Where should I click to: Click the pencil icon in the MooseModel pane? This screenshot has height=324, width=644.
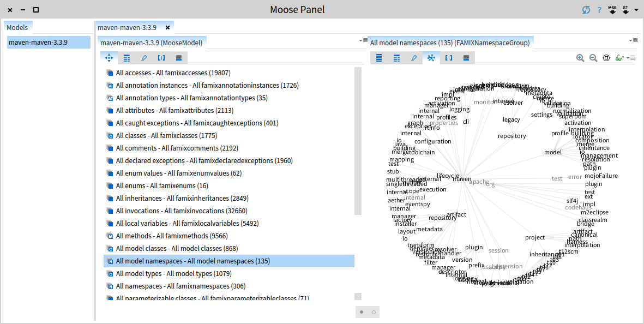[x=144, y=58]
